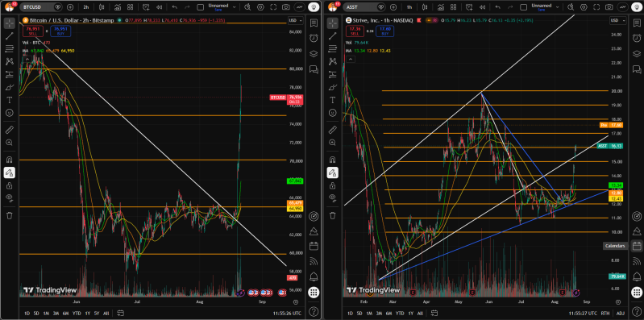
Task: Open the USD currency dropdown on BTCUSD chart
Action: (295, 20)
